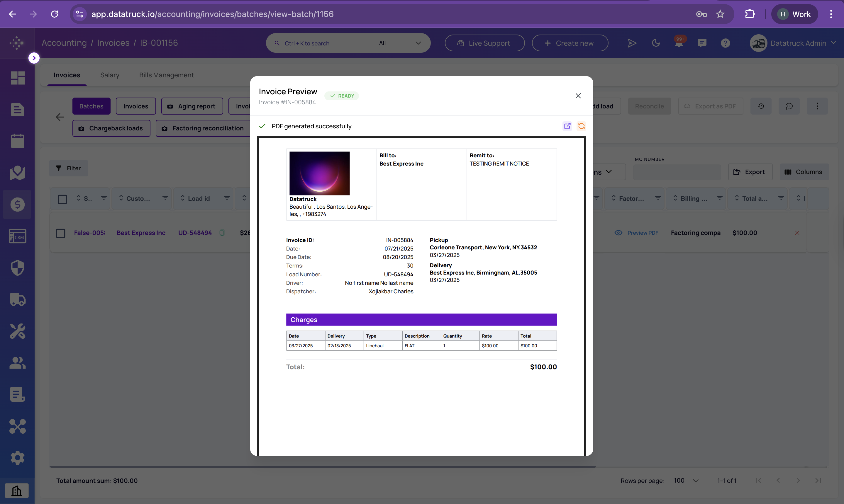The image size is (844, 504).
Task: Click Export button above table
Action: (750, 172)
